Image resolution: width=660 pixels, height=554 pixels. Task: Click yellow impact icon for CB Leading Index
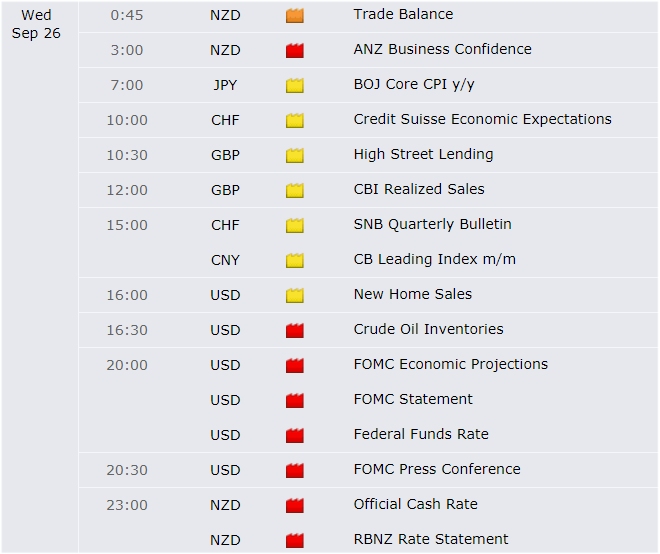[294, 260]
